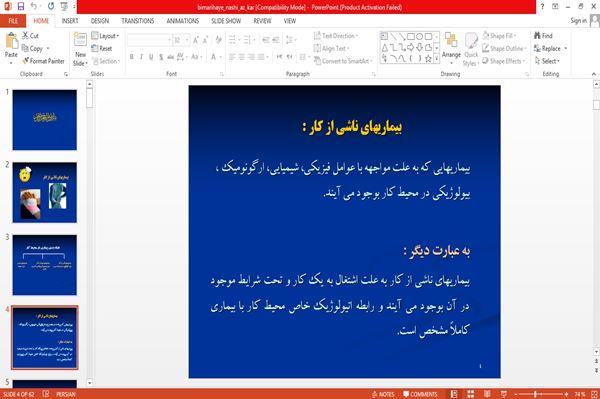Image resolution: width=600 pixels, height=399 pixels.
Task: Click Sign in link
Action: coord(578,21)
